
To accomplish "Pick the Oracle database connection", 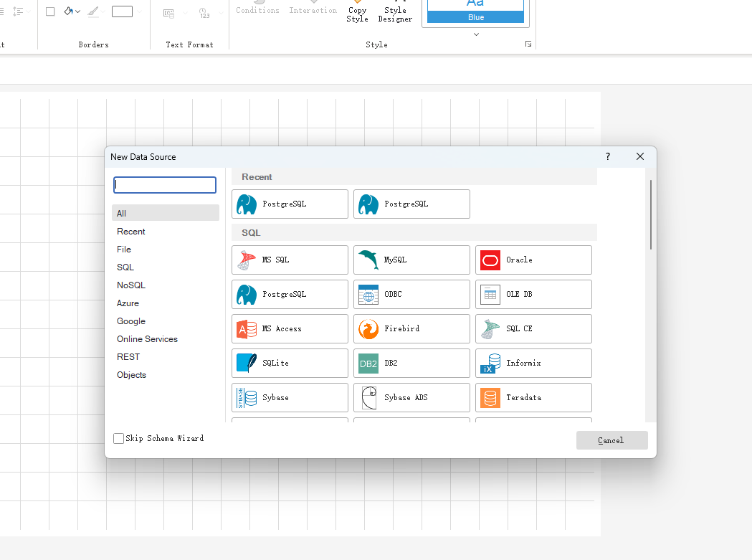I will click(533, 260).
